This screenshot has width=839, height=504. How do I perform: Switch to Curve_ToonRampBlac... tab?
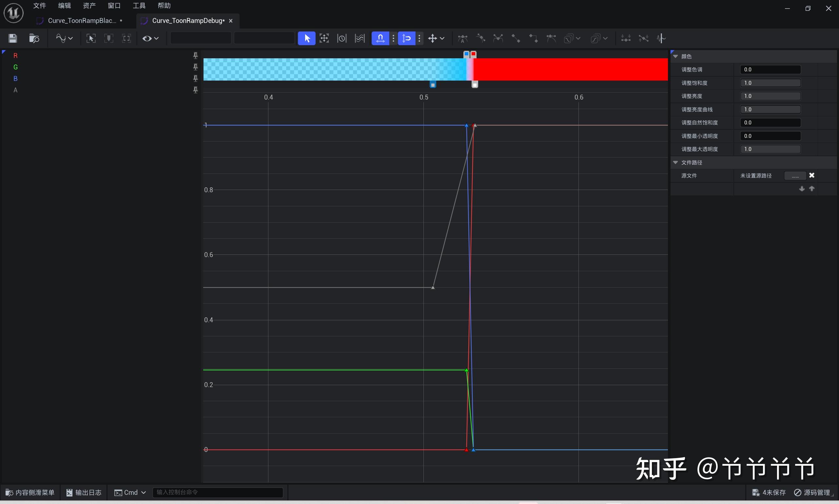click(x=82, y=21)
